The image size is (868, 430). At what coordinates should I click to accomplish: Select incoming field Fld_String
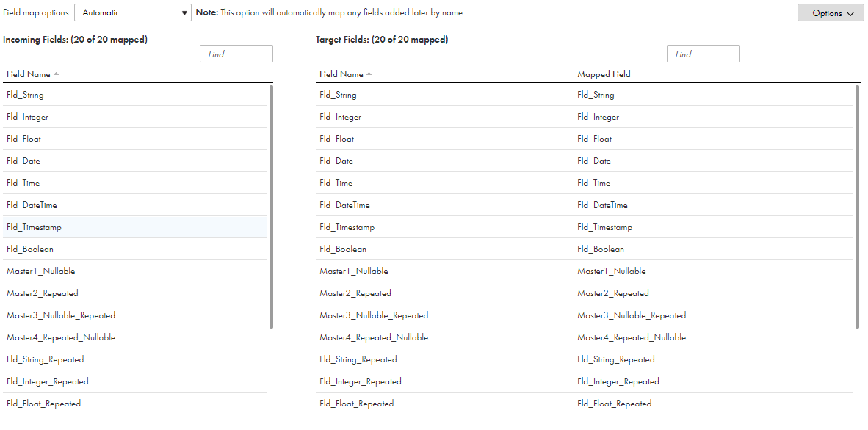click(25, 95)
